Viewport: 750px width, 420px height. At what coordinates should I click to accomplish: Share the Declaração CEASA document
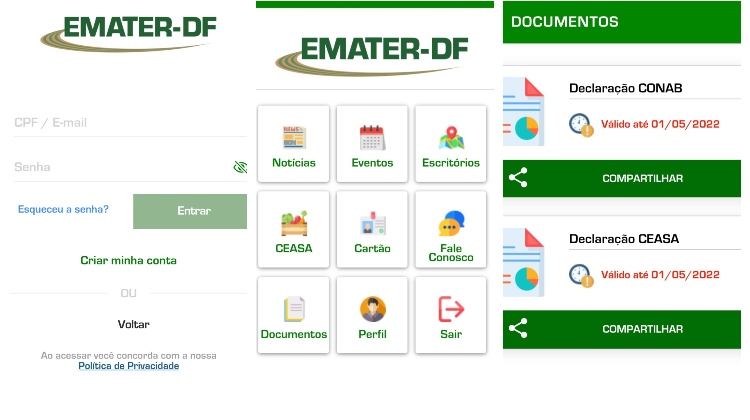pyautogui.click(x=622, y=329)
